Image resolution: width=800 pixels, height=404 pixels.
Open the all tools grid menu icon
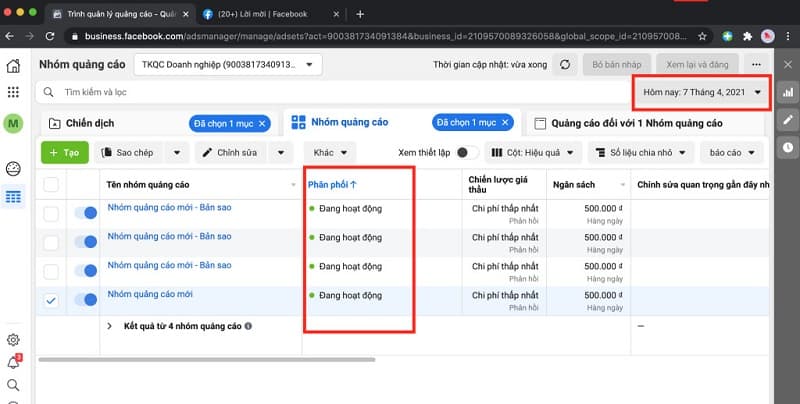coord(13,93)
